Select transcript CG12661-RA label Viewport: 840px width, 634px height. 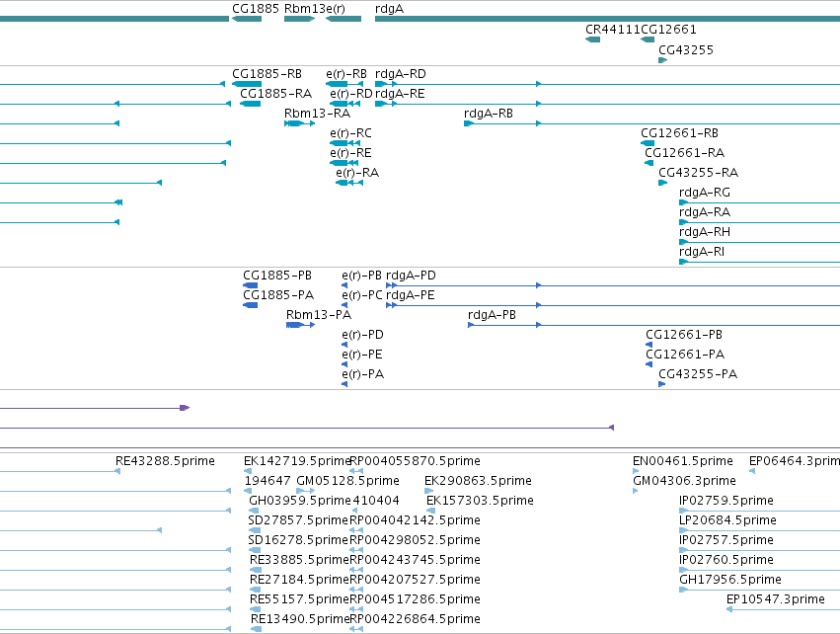[684, 153]
